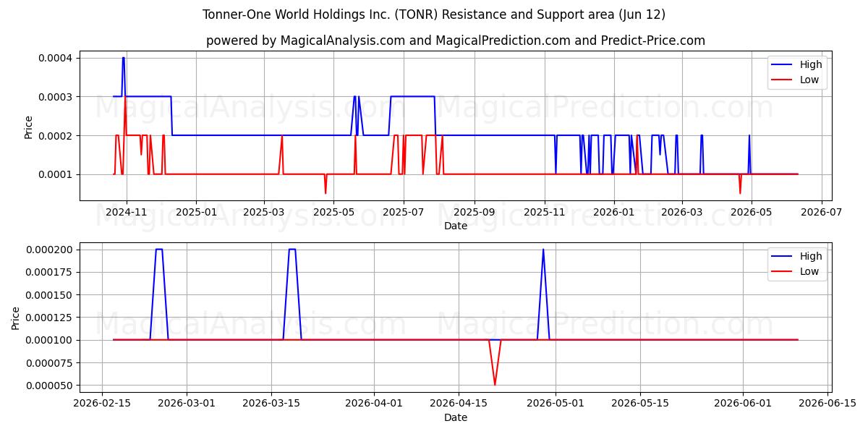Click the 2025-03 x-axis tick label
Image resolution: width=868 pixels, height=434 pixels.
tap(263, 212)
